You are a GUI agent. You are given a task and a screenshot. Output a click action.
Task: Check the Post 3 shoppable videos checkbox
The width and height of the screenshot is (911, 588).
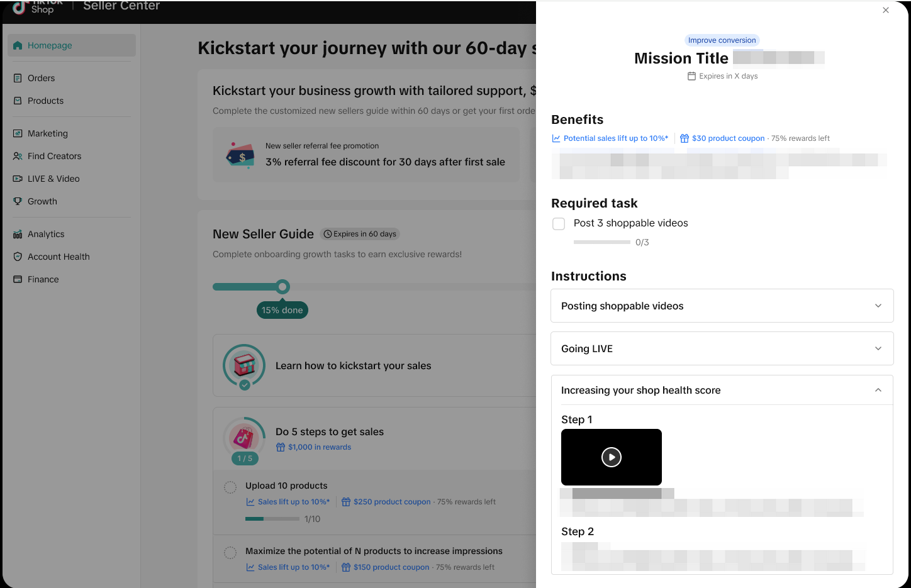[559, 224]
